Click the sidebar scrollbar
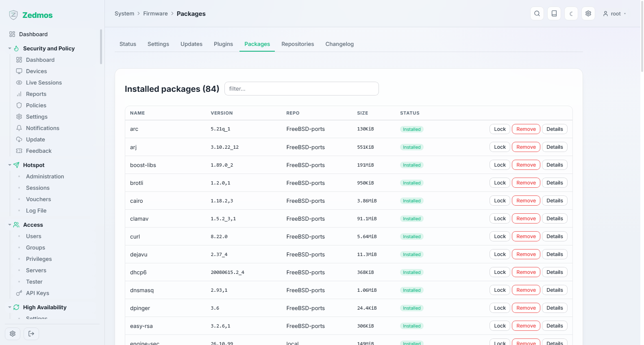This screenshot has width=644, height=345. point(101,47)
